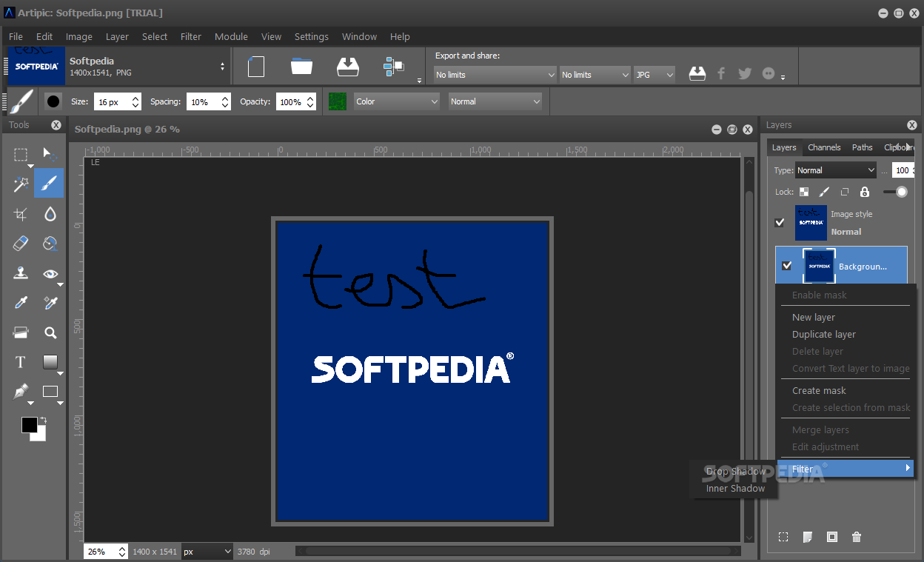The width and height of the screenshot is (924, 562).
Task: Click the layer opacity slider knob
Action: tap(900, 192)
